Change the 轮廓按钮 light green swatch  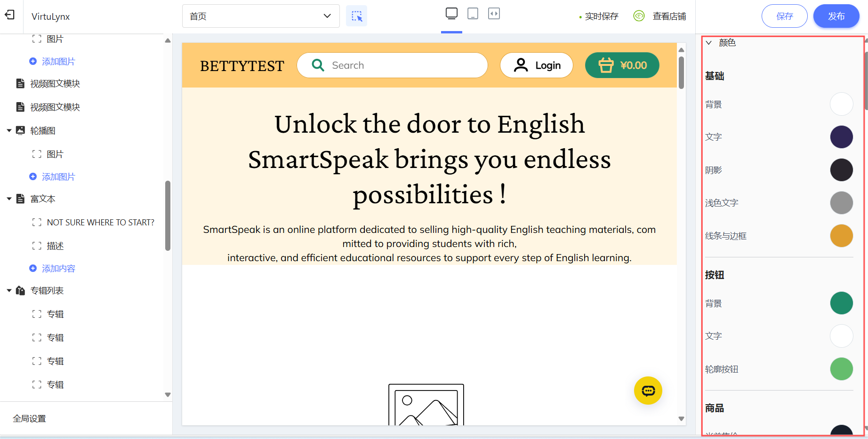click(x=841, y=369)
